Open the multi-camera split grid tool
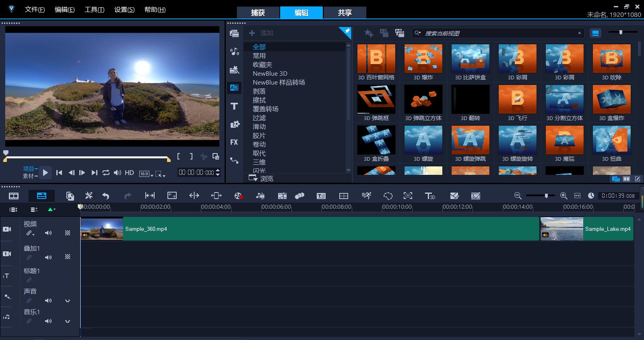Image resolution: width=644 pixels, height=340 pixels. (344, 196)
